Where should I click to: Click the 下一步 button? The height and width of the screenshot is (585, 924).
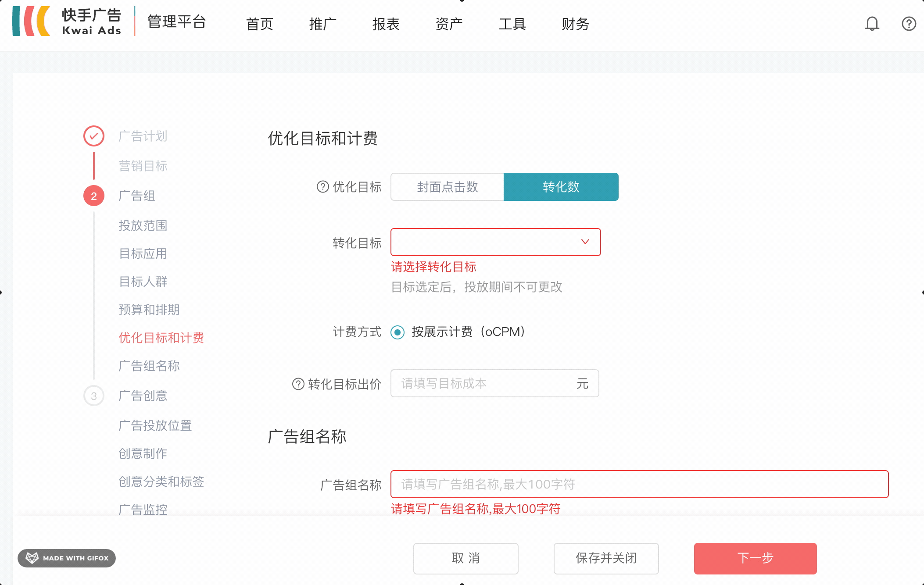coord(755,558)
